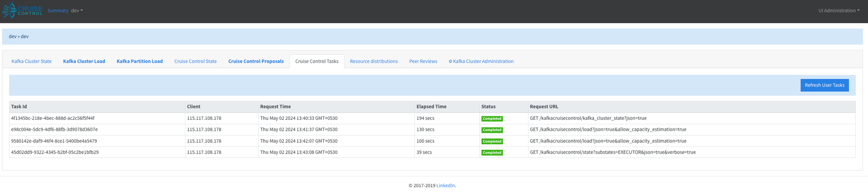Viewport: 868px width, 194px height.
Task: Go to Cruise Control State tab
Action: 195,62
